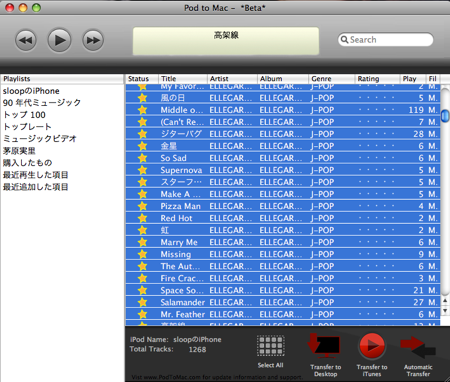
Task: Open the sloopのiPhone playlist
Action: 31,91
